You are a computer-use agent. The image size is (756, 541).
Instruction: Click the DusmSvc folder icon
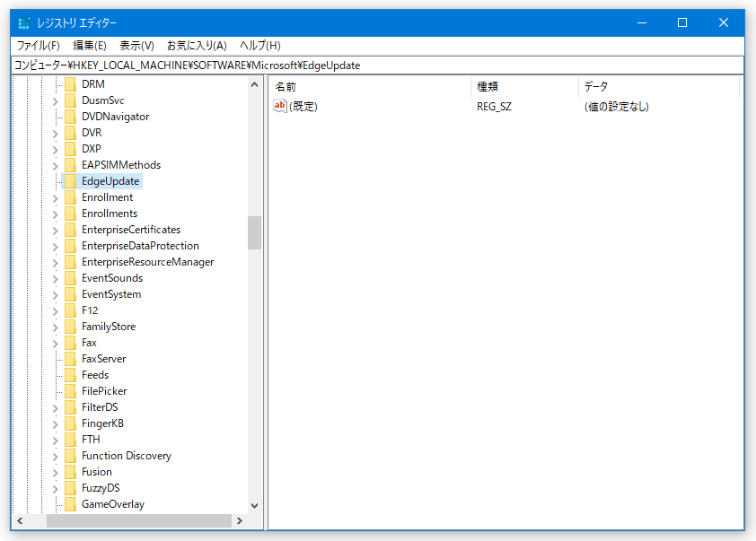click(x=70, y=100)
